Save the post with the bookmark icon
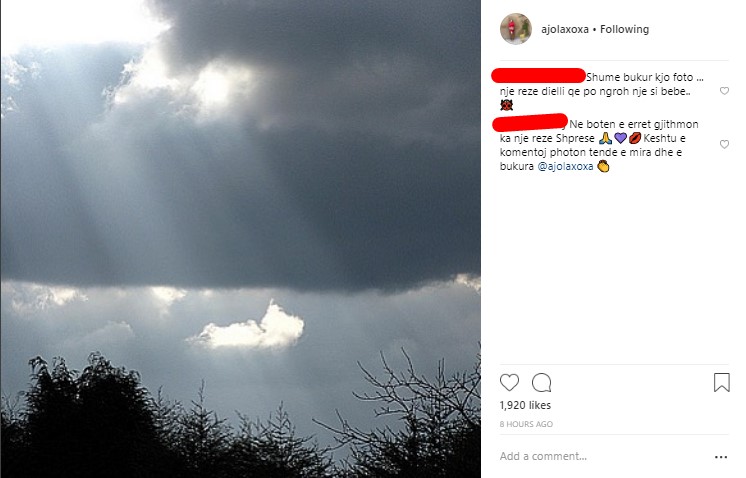The image size is (746, 478). 721,382
